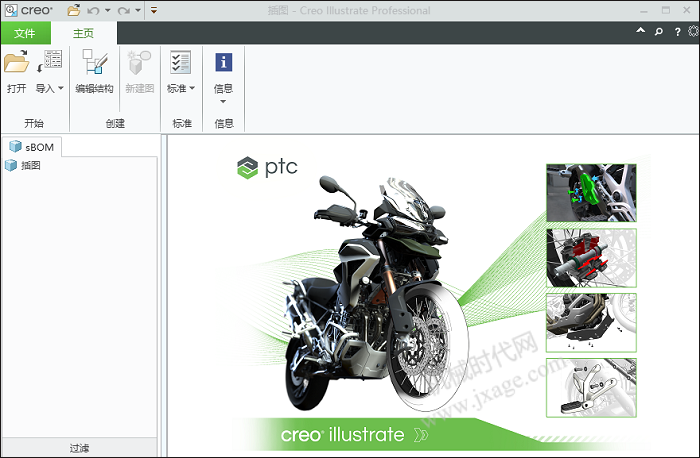This screenshot has width=700, height=458.
Task: Redo the action in the quick access toolbar
Action: click(x=124, y=10)
